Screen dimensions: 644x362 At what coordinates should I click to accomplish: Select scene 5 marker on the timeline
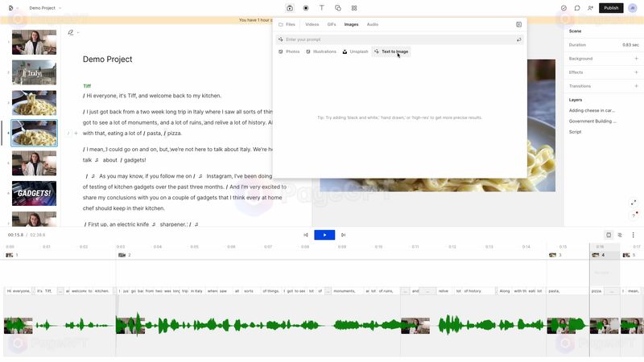(629, 255)
